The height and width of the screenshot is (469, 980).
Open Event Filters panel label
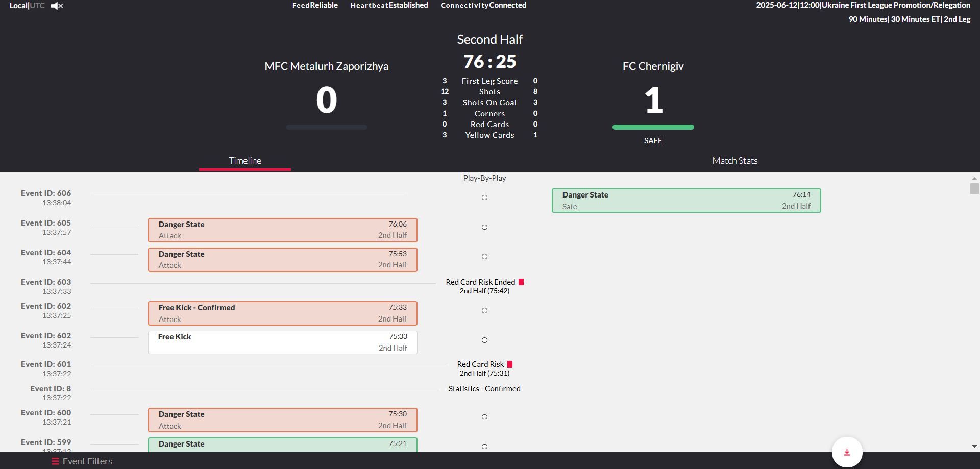[x=87, y=461]
